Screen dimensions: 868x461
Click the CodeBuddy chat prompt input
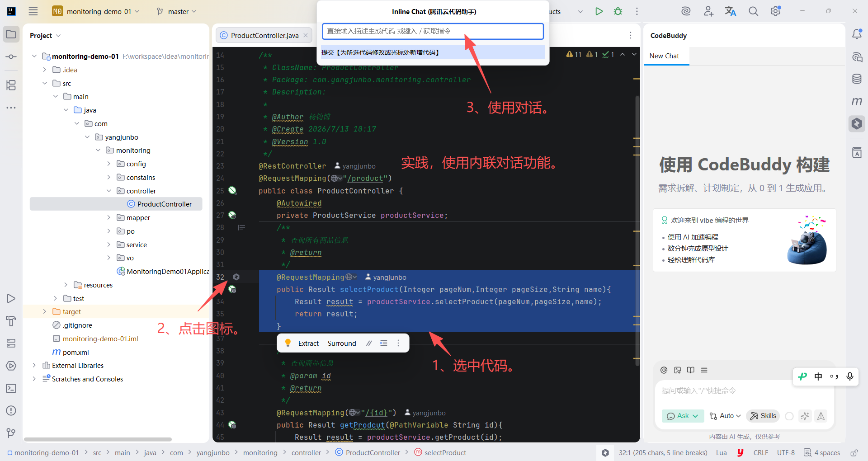pos(744,391)
